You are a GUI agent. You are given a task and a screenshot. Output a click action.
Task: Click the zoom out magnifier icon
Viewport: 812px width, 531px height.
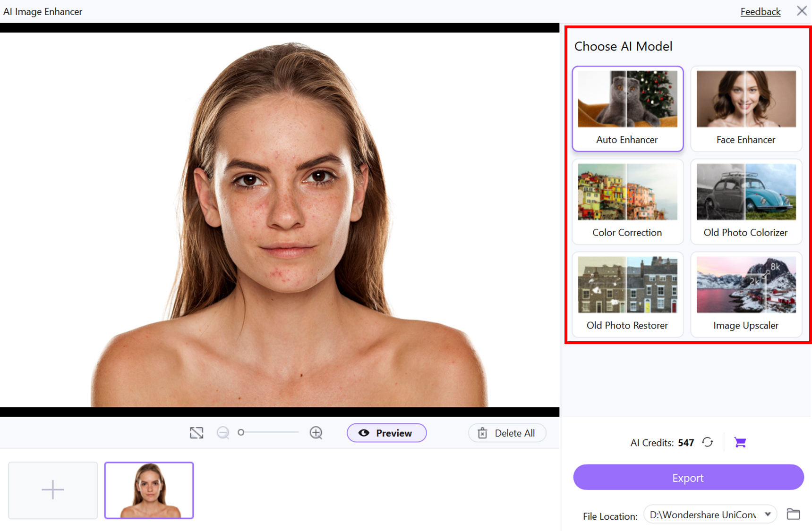(x=223, y=433)
